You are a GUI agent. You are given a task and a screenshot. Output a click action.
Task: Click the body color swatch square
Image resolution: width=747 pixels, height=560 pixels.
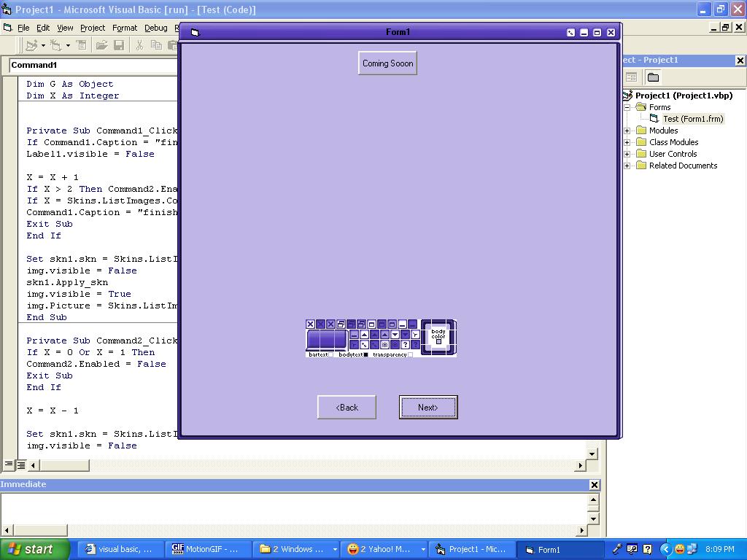(438, 342)
